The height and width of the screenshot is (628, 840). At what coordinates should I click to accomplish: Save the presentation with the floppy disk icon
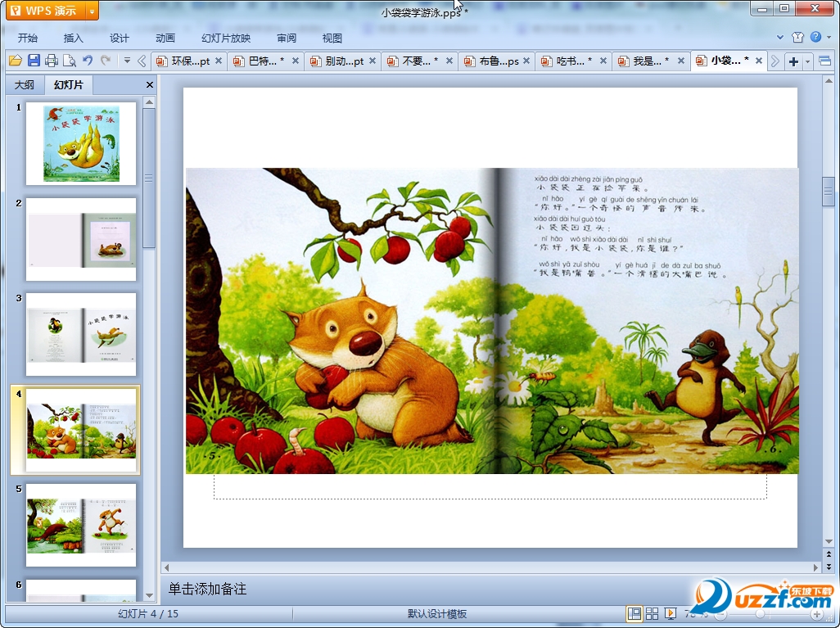pyautogui.click(x=34, y=61)
